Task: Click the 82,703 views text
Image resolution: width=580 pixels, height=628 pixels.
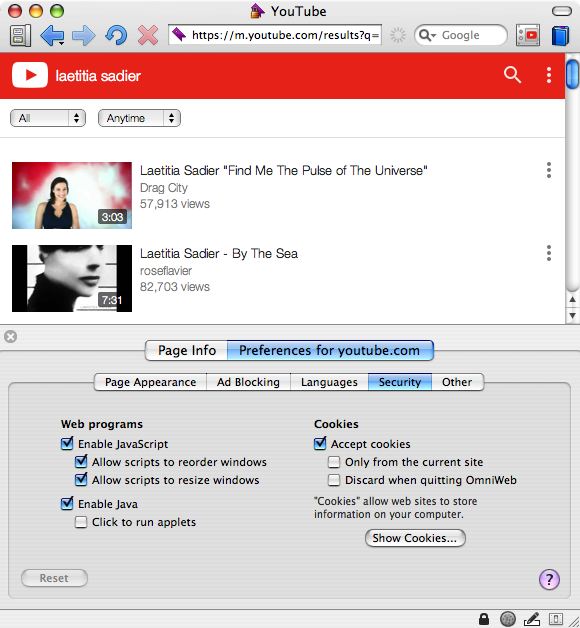Action: 175,287
